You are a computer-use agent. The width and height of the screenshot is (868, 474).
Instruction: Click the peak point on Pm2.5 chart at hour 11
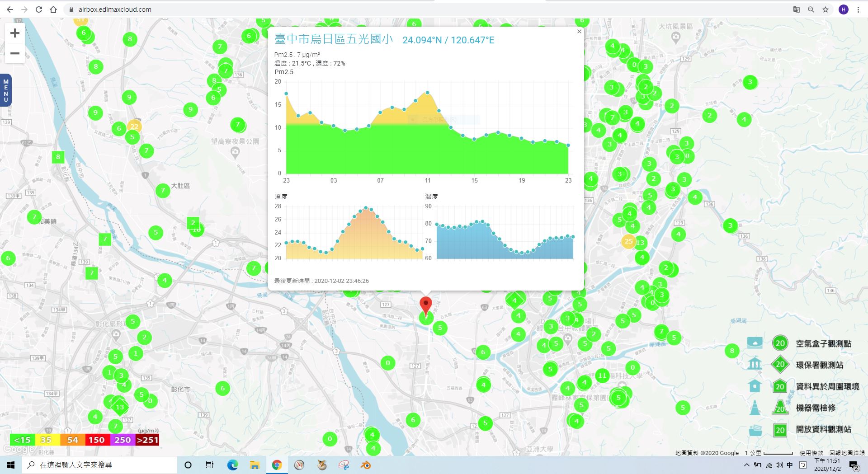click(x=427, y=92)
